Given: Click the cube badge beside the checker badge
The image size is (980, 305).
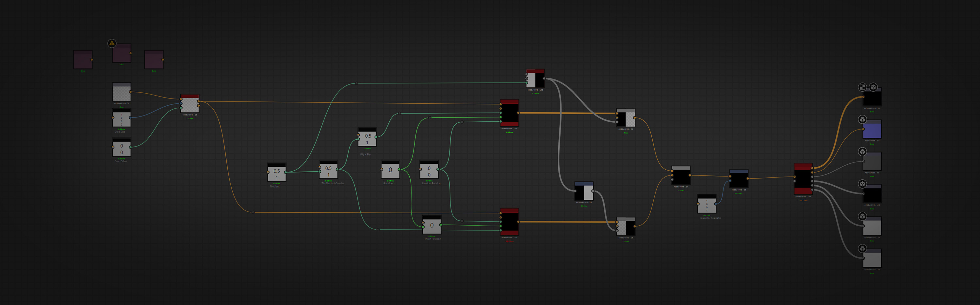Looking at the screenshot, I should [874, 87].
